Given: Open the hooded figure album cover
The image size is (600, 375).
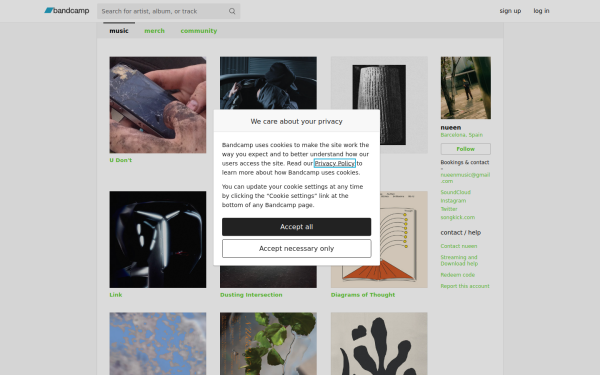Looking at the screenshot, I should point(268,83).
